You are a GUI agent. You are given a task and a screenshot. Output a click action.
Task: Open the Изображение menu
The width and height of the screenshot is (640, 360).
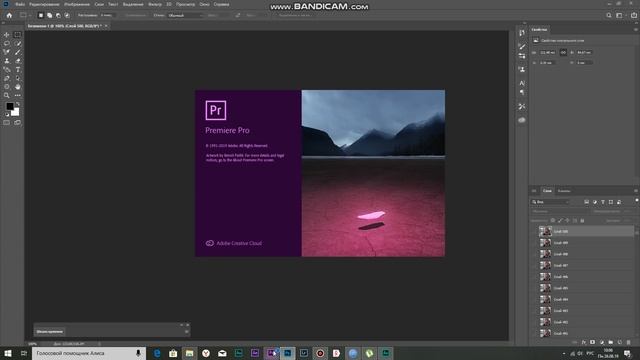77,4
